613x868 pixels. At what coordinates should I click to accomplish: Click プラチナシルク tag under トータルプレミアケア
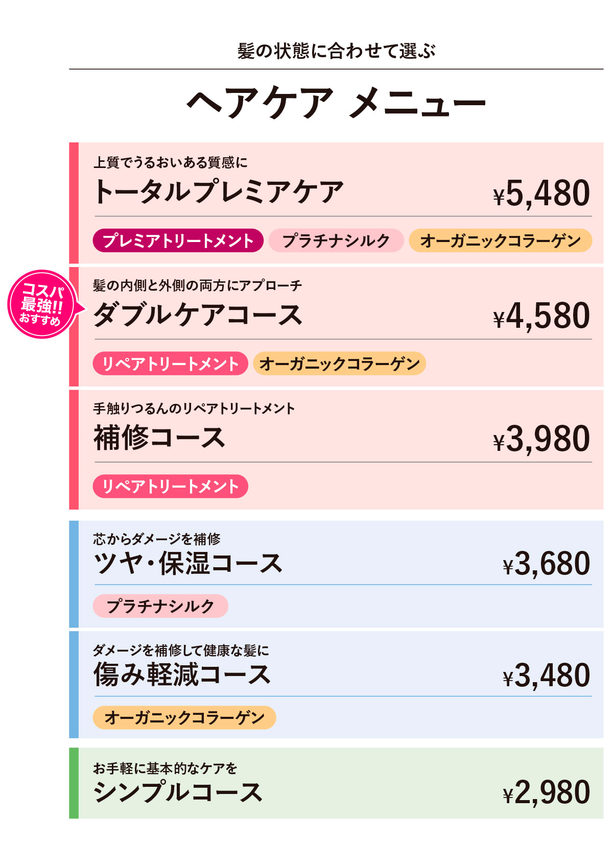336,240
